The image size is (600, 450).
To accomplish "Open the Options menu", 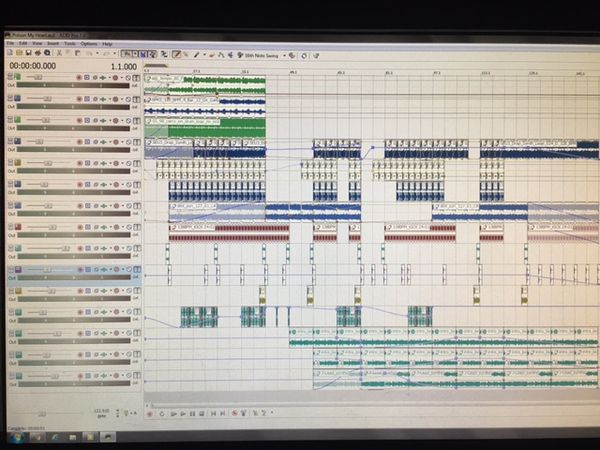I will [x=89, y=44].
